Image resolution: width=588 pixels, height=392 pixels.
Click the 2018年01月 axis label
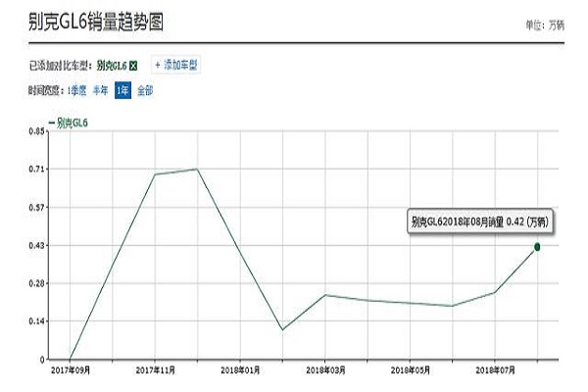[240, 370]
